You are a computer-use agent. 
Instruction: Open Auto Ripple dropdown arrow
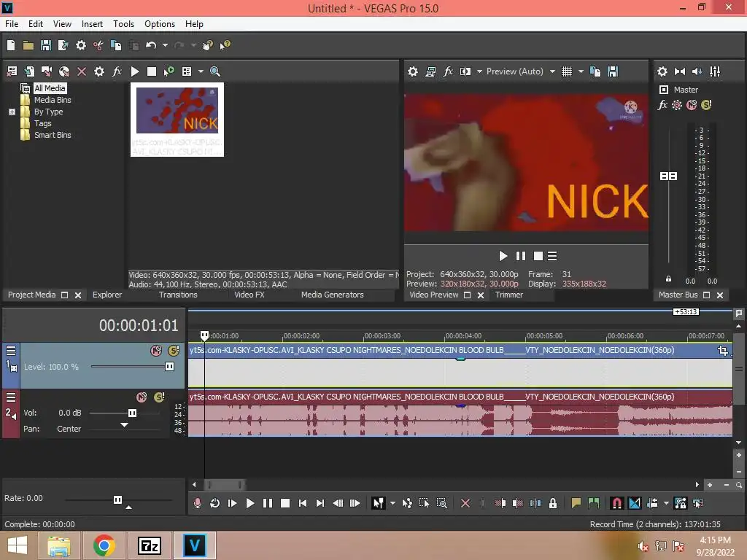tap(666, 503)
